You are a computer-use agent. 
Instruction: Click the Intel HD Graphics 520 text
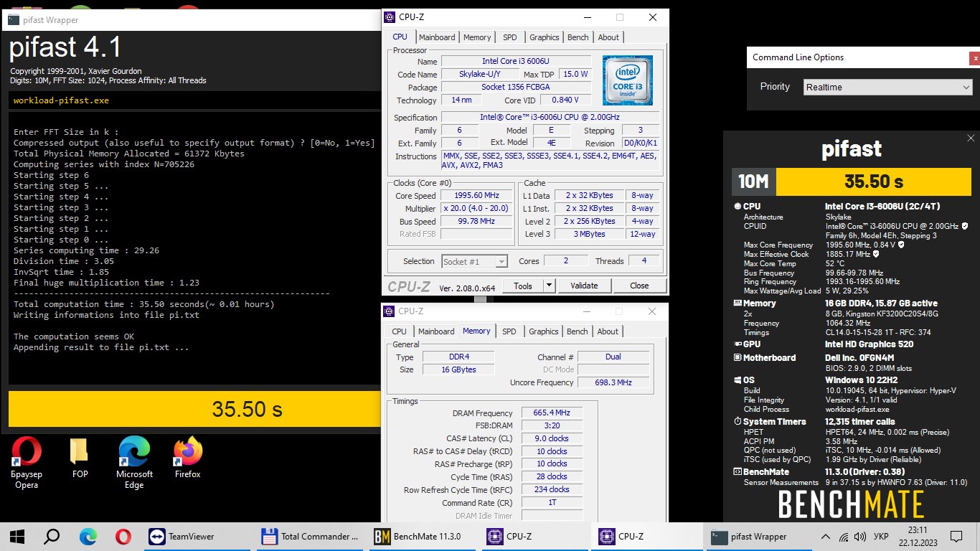[x=870, y=344]
